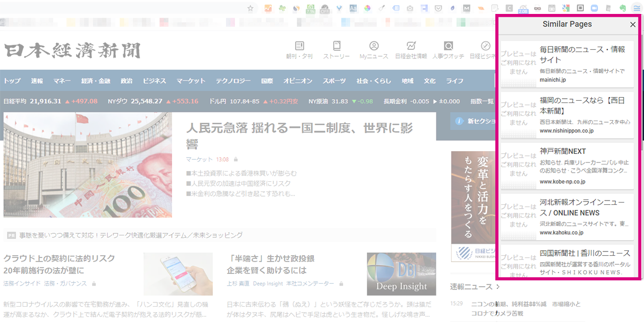
Task: Open Myニュース profile icon
Action: 374,50
